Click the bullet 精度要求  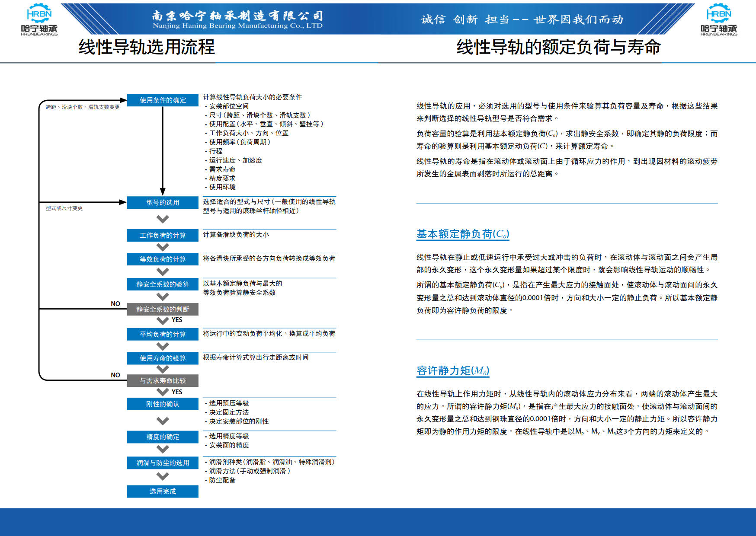coord(220,178)
